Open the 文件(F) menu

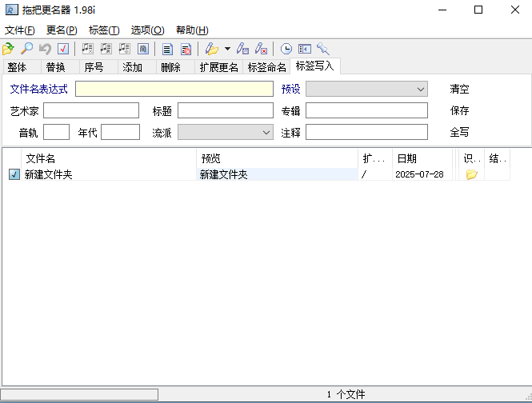pyautogui.click(x=20, y=30)
